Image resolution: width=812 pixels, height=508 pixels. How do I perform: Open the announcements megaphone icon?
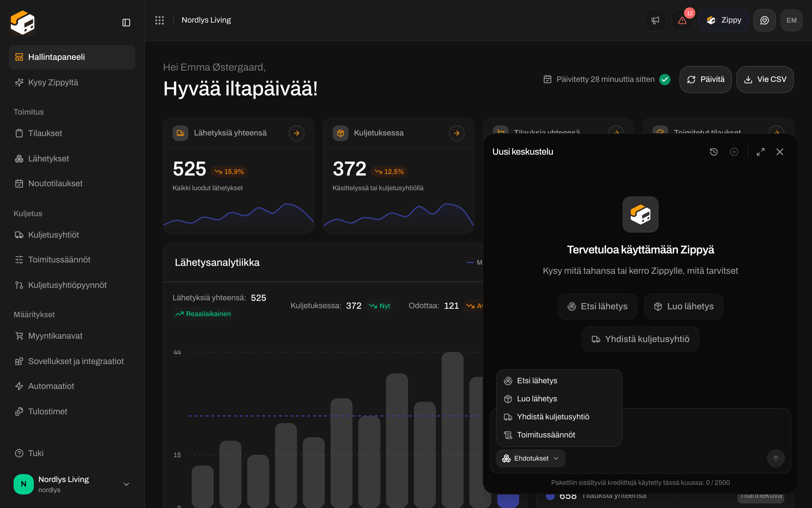click(x=655, y=20)
